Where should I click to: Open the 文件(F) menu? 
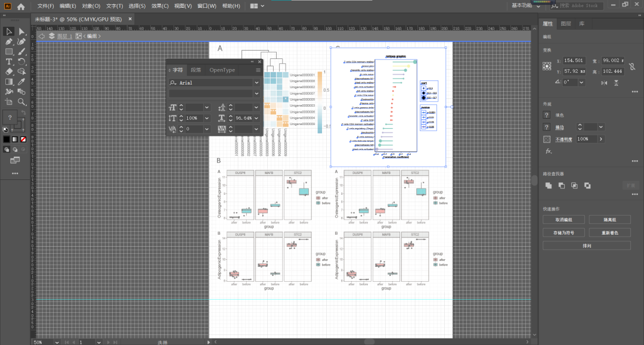coord(45,6)
